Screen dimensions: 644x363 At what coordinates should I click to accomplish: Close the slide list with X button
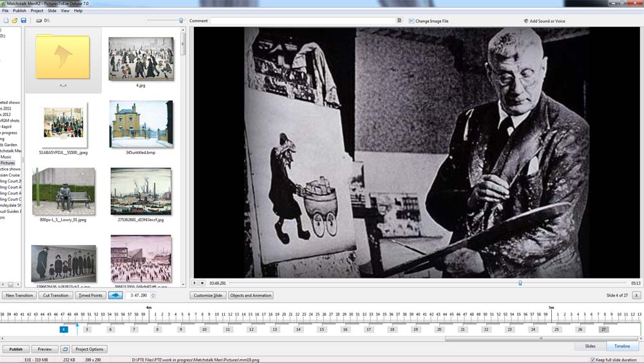636,295
